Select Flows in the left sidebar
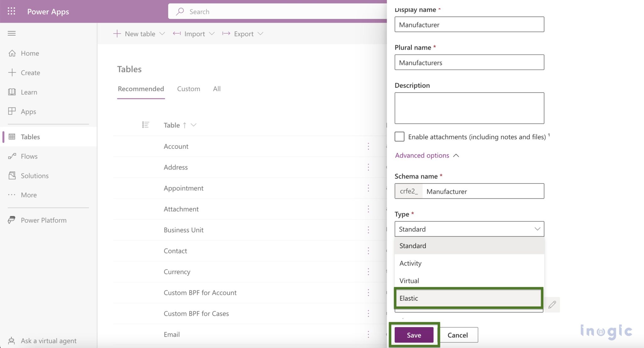 pyautogui.click(x=29, y=156)
